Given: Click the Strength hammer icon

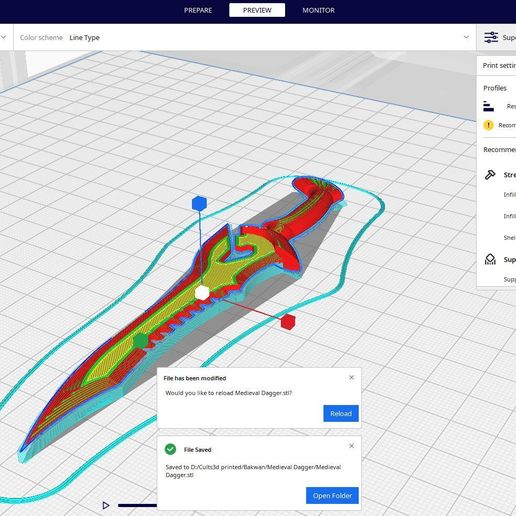Looking at the screenshot, I should pyautogui.click(x=490, y=175).
